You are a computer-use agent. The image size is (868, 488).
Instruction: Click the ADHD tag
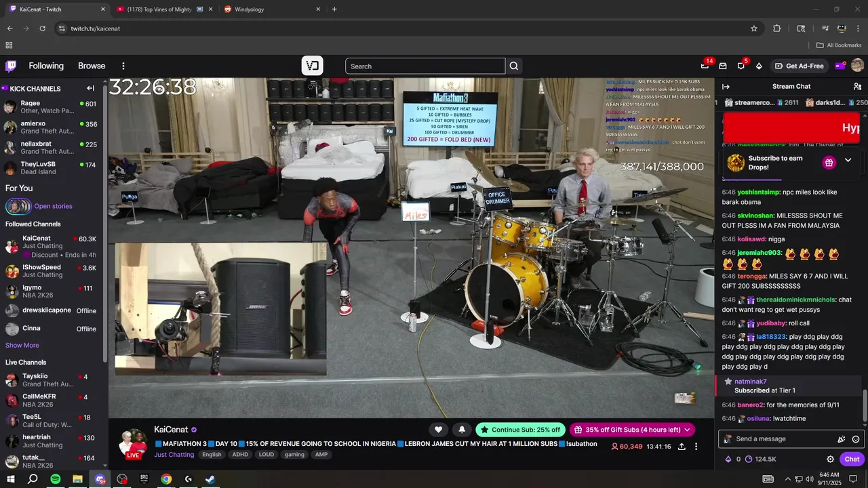[240, 455]
